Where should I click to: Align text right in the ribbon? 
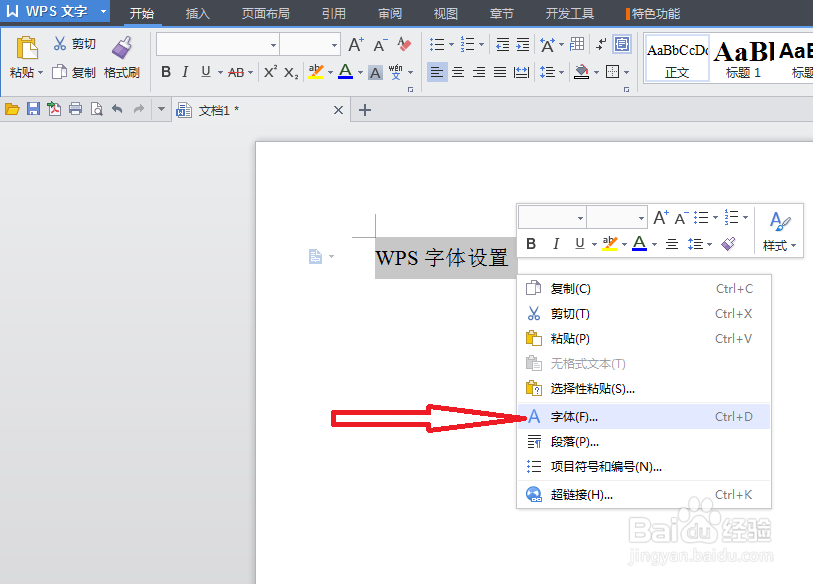coord(478,72)
